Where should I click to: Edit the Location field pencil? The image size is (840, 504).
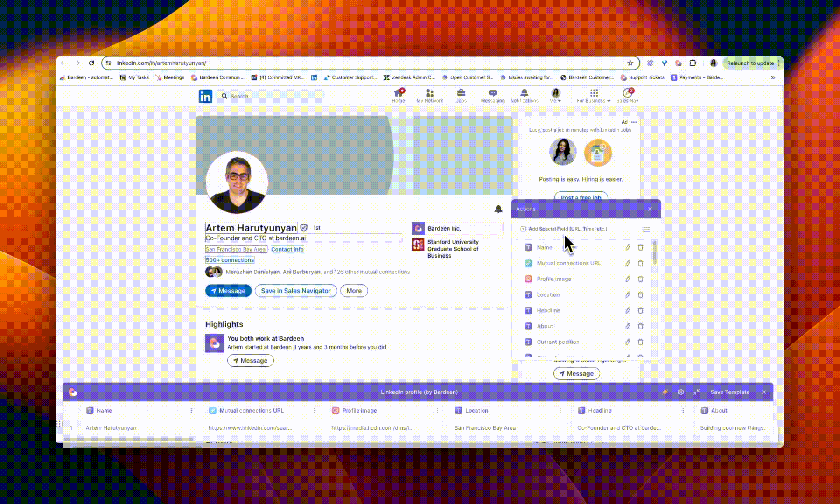pyautogui.click(x=628, y=294)
